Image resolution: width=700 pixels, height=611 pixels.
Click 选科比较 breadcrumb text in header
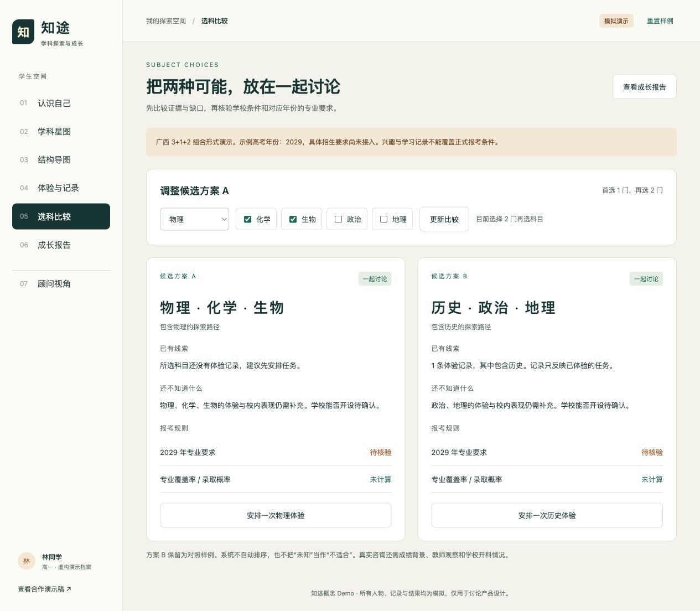coord(215,21)
